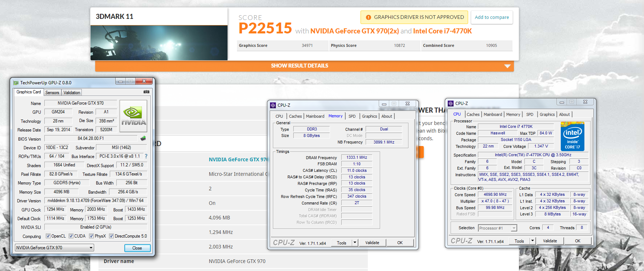Click the NVIDIA GeForce GTX 970(2x) score link
This screenshot has height=271, width=644.
click(355, 31)
